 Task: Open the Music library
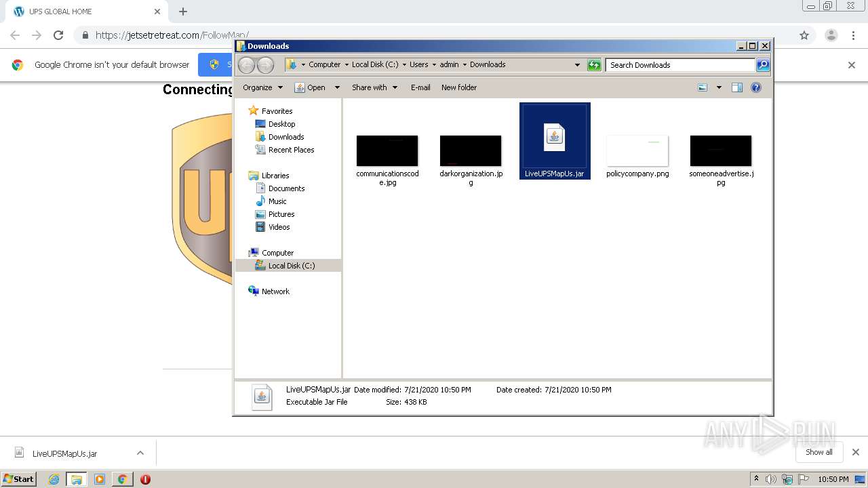click(271, 201)
